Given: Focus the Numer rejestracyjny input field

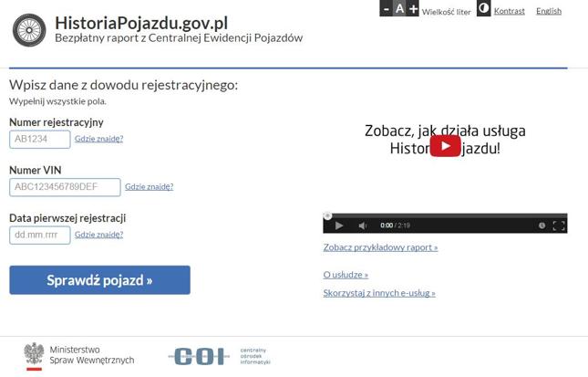Looking at the screenshot, I should tap(40, 139).
